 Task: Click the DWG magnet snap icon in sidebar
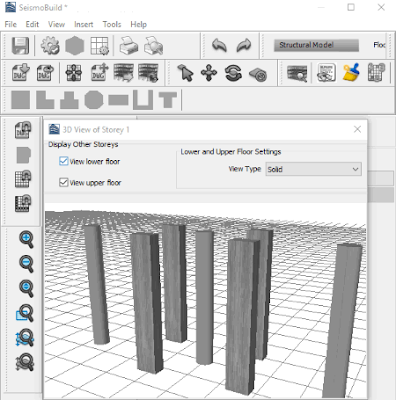pyautogui.click(x=23, y=130)
